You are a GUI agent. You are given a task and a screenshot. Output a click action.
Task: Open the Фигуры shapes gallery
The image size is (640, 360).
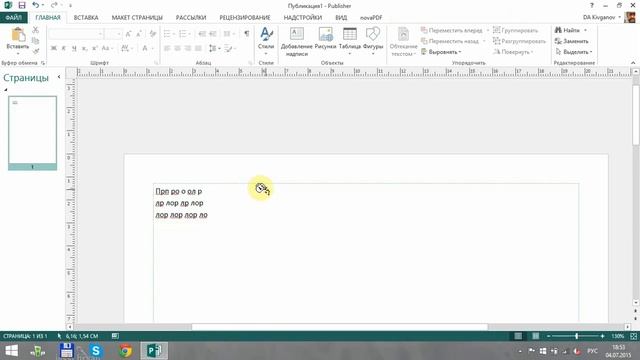click(x=373, y=34)
